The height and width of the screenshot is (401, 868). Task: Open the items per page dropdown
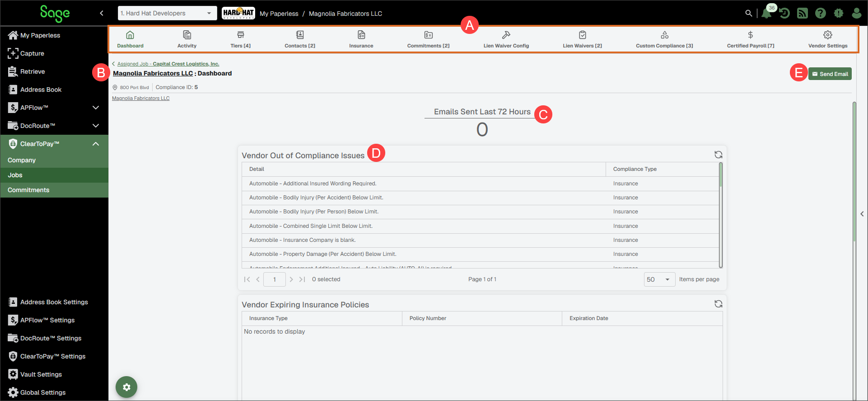(659, 279)
